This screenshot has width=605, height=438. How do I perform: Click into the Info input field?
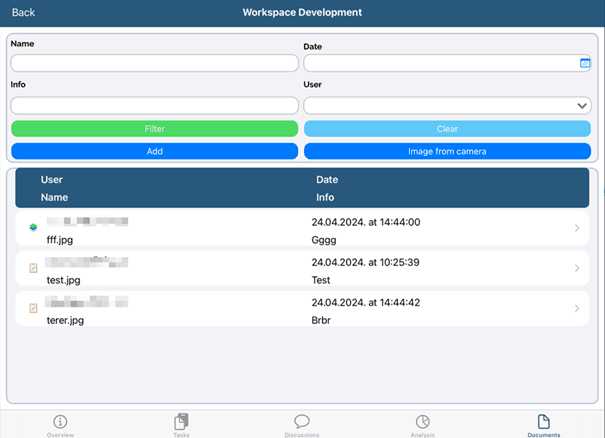(x=154, y=105)
